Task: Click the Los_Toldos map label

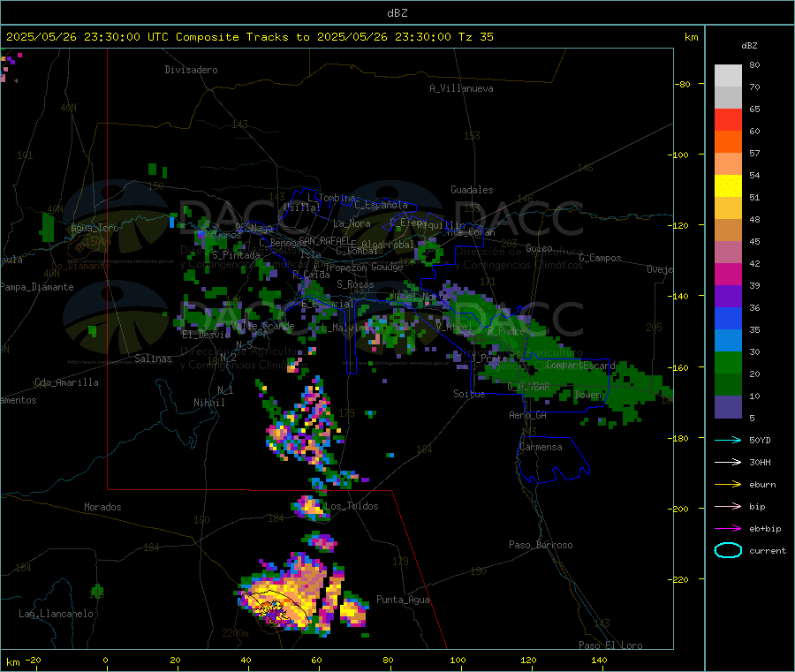Action: [352, 506]
